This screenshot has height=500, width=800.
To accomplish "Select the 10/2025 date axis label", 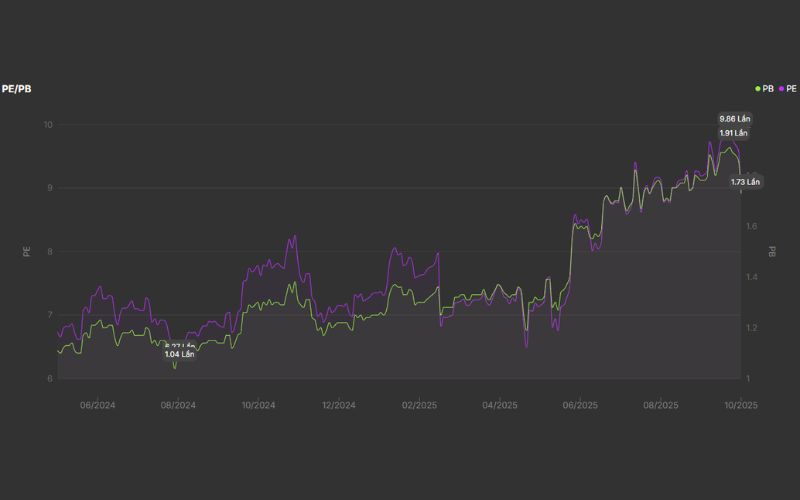I will (741, 405).
